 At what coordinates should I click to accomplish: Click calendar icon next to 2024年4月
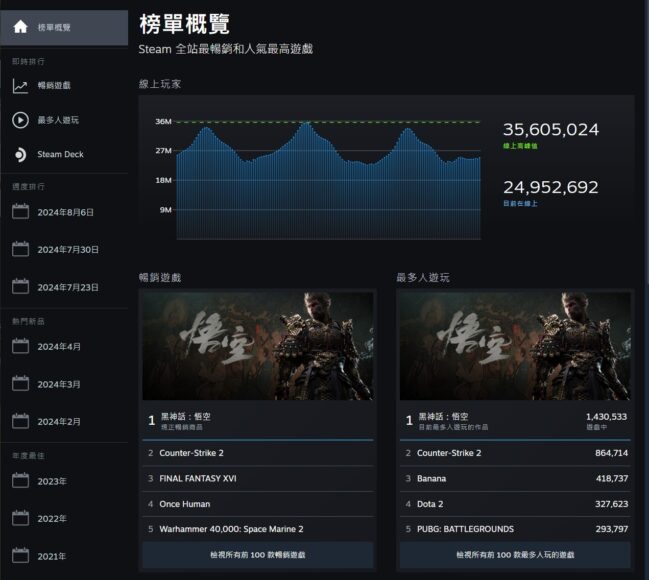[x=20, y=347]
